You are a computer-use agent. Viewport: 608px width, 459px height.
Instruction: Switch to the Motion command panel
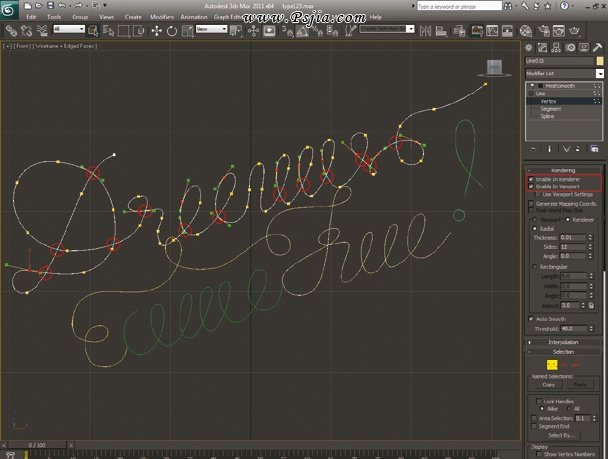[570, 48]
